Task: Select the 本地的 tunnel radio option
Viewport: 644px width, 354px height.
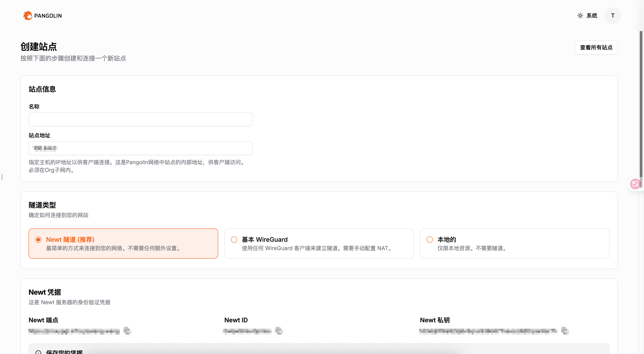Action: 430,239
